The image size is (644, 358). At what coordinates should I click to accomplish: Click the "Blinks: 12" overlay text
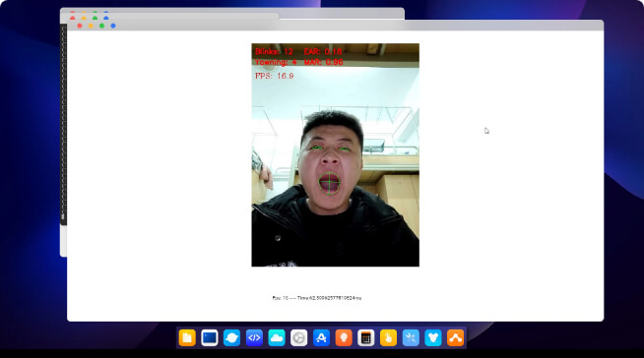click(x=274, y=52)
